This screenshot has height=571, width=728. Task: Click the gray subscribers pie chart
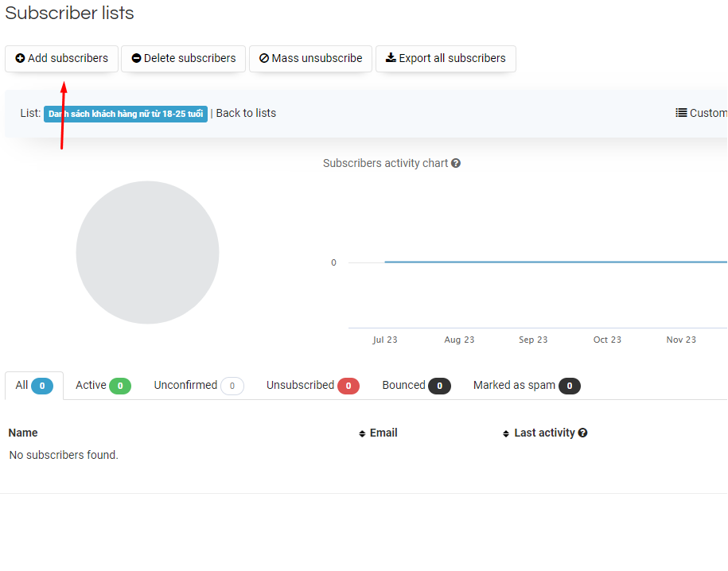click(147, 252)
